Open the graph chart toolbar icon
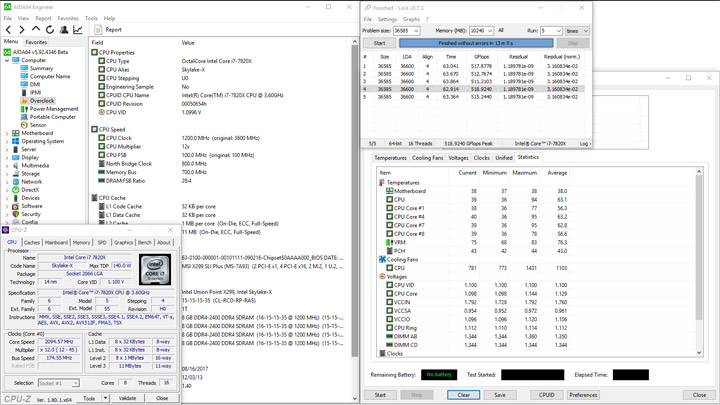This screenshot has width=720, height=405. pyautogui.click(x=78, y=30)
